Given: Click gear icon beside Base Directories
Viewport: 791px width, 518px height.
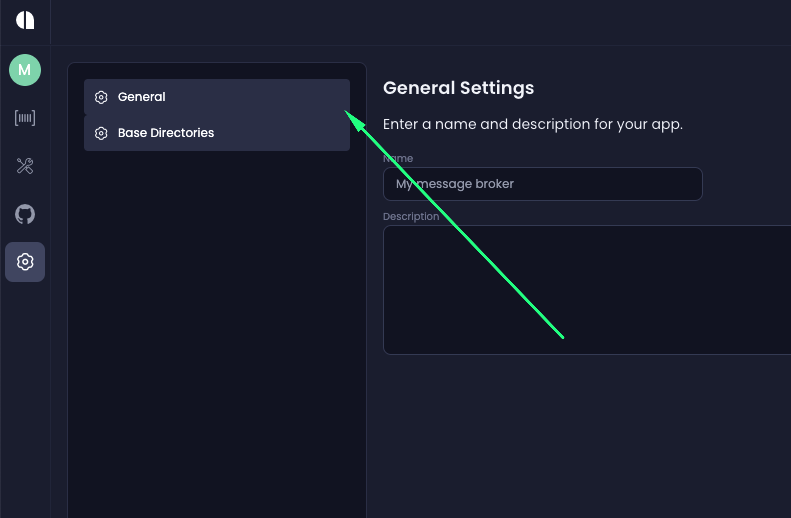Looking at the screenshot, I should click(101, 133).
